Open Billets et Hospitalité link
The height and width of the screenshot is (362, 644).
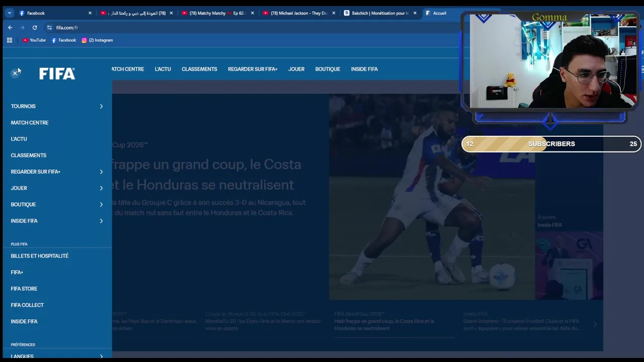tap(40, 256)
